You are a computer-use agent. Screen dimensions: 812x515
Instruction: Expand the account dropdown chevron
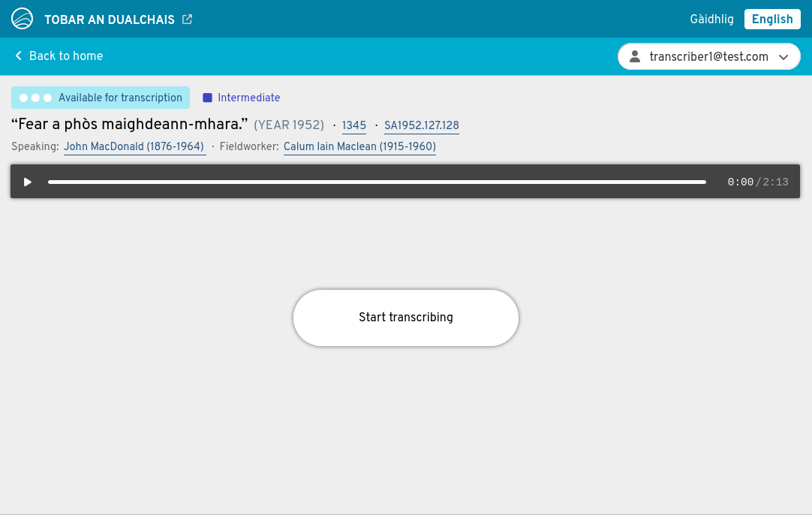pos(783,57)
